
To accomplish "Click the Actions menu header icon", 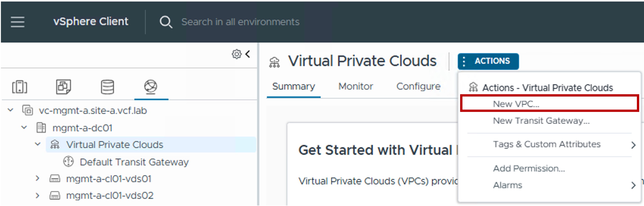I will [473, 87].
